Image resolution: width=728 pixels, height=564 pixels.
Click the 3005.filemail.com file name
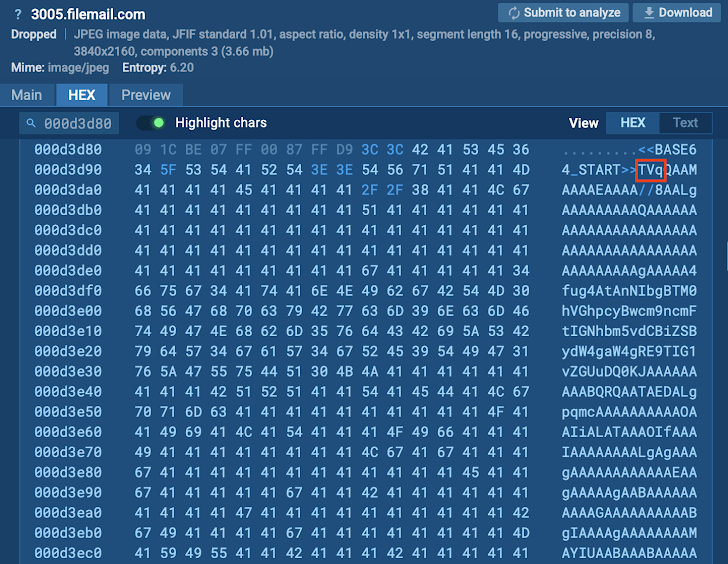[88, 14]
